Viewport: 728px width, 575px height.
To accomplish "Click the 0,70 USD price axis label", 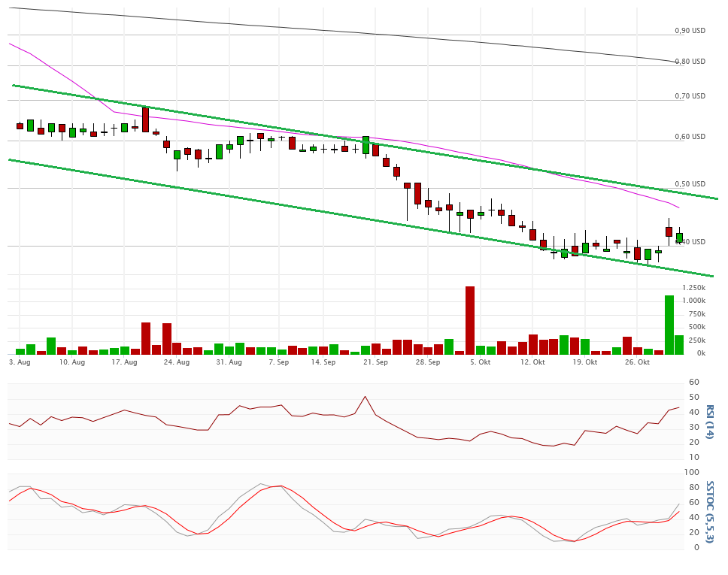I will click(690, 96).
